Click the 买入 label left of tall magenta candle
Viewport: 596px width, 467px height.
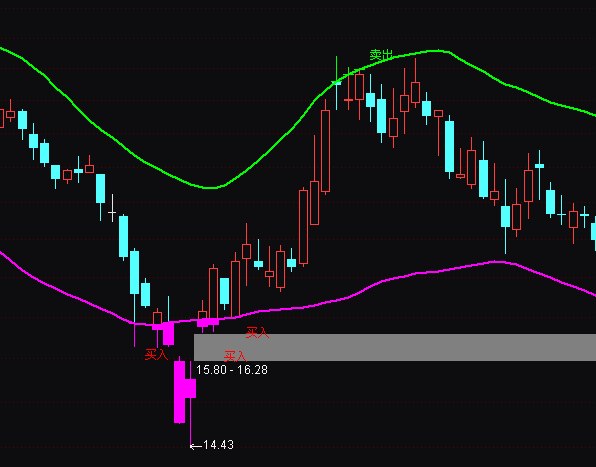pos(156,355)
